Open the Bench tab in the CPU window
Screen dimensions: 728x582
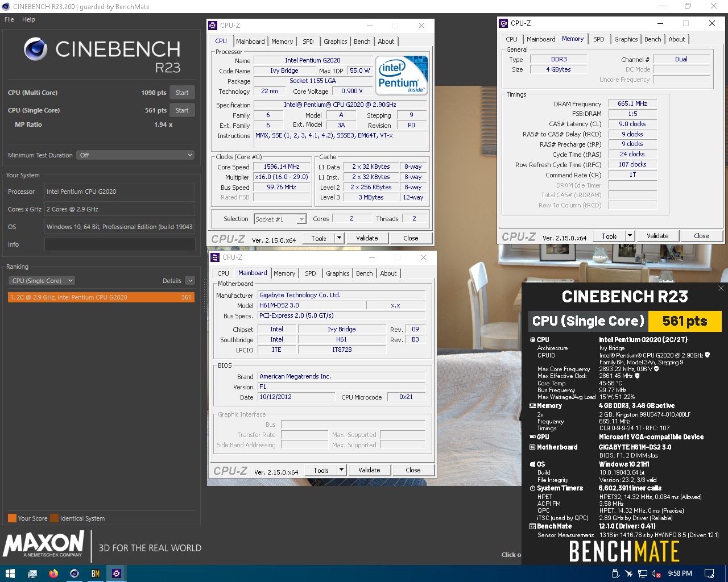362,41
